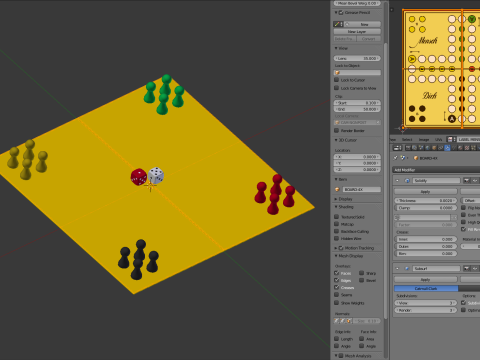
Task: Open the Image menu in UV editor
Action: click(424, 139)
